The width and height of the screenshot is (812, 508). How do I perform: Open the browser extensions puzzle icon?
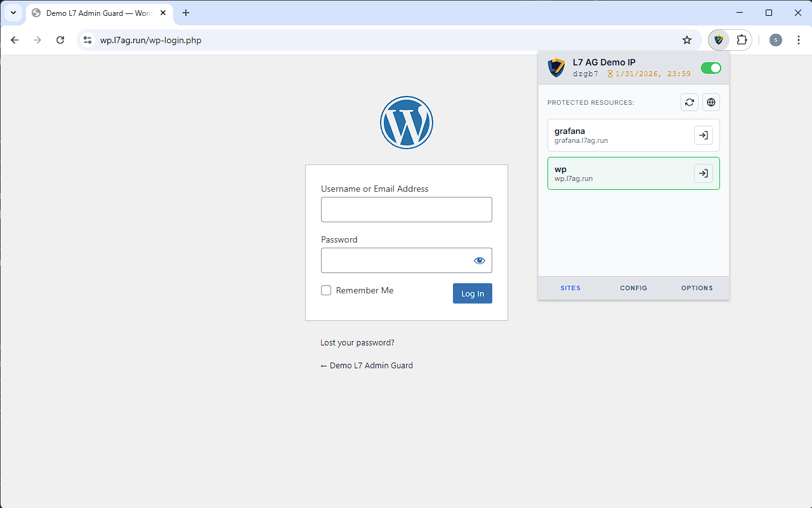(x=742, y=39)
